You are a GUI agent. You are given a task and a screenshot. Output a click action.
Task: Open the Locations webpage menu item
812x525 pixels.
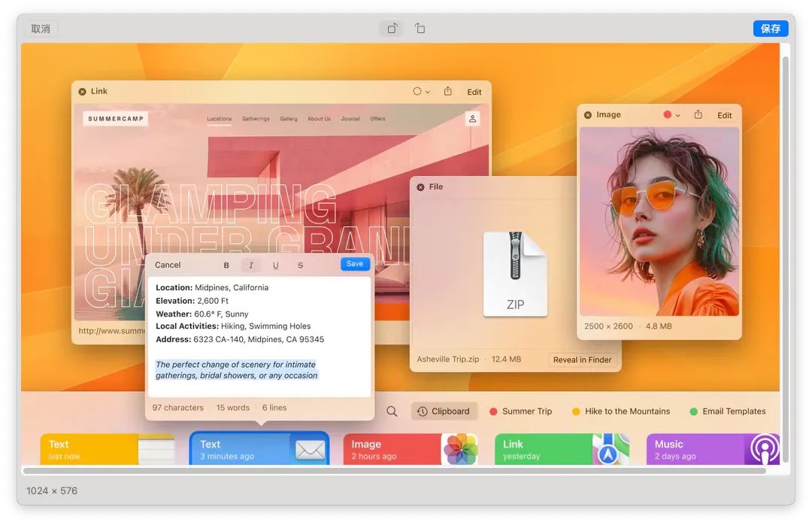[x=219, y=119]
